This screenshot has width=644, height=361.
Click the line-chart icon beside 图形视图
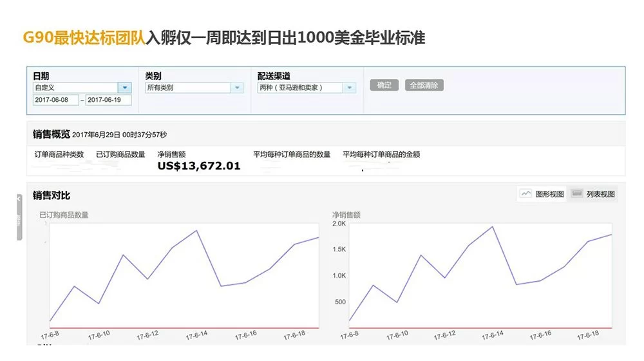(x=526, y=193)
